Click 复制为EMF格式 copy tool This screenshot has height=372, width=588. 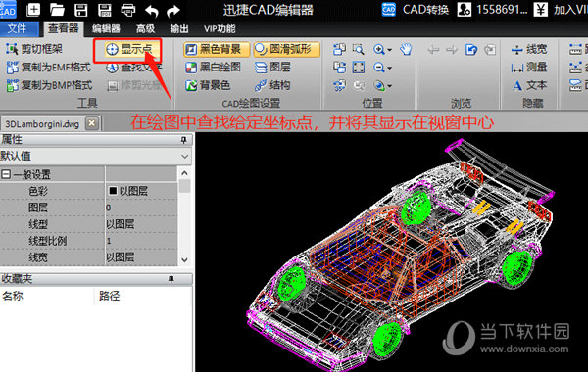(49, 67)
